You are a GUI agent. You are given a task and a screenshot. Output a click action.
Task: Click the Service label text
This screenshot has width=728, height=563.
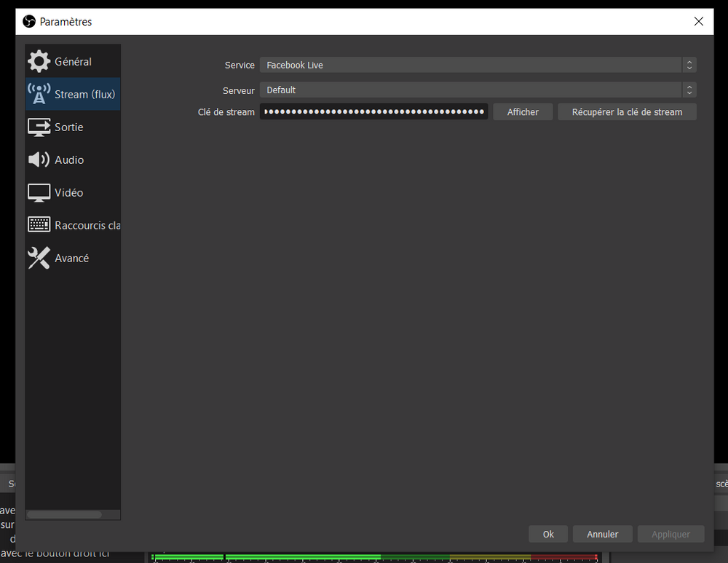point(240,65)
